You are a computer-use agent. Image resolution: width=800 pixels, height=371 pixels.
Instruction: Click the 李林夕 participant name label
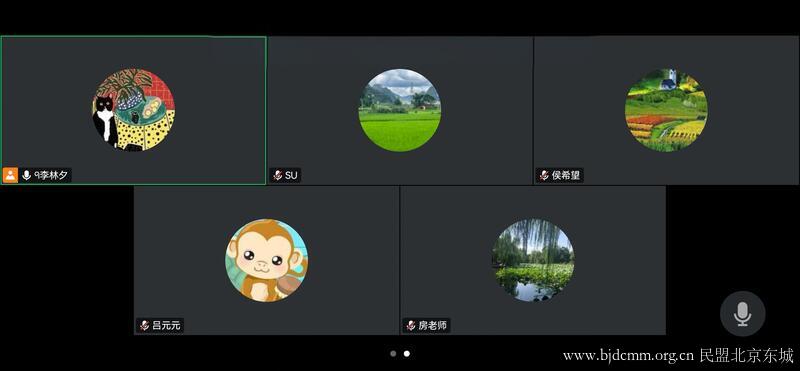coord(51,176)
